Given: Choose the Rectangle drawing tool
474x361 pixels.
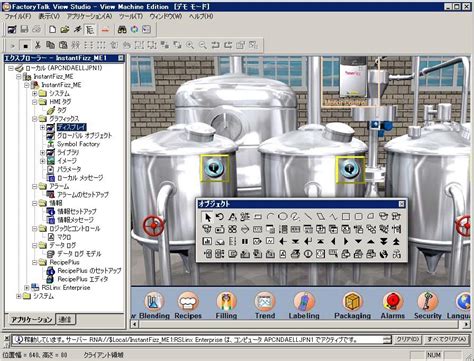Looking at the screenshot, I should [x=346, y=217].
